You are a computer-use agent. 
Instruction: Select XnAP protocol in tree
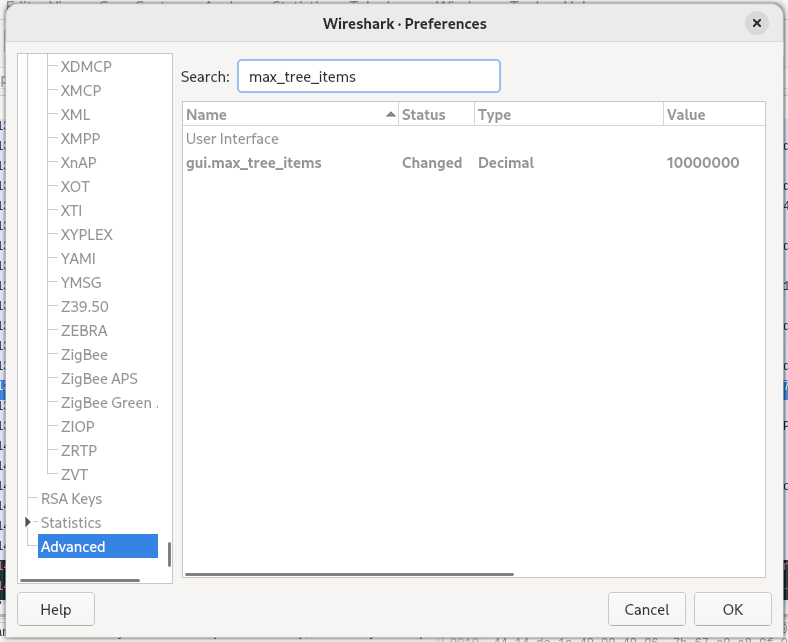78,162
